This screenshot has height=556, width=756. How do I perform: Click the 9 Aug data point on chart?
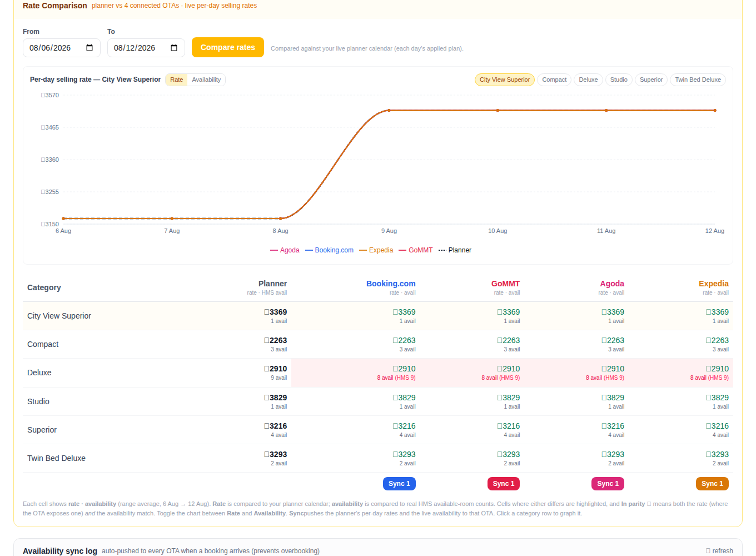389,111
